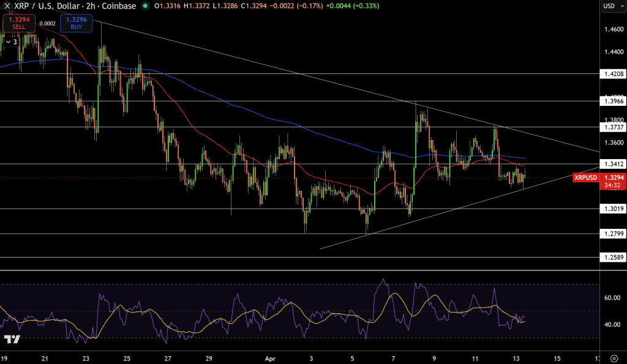Image resolution: width=627 pixels, height=364 pixels.
Task: Expand the indicator count label showing 3
Action: click(17, 42)
